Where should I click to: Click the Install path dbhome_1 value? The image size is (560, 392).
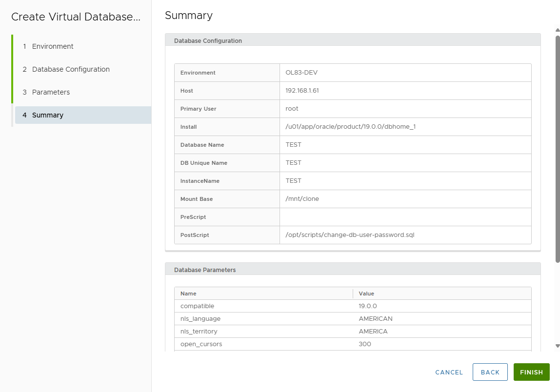[350, 127]
